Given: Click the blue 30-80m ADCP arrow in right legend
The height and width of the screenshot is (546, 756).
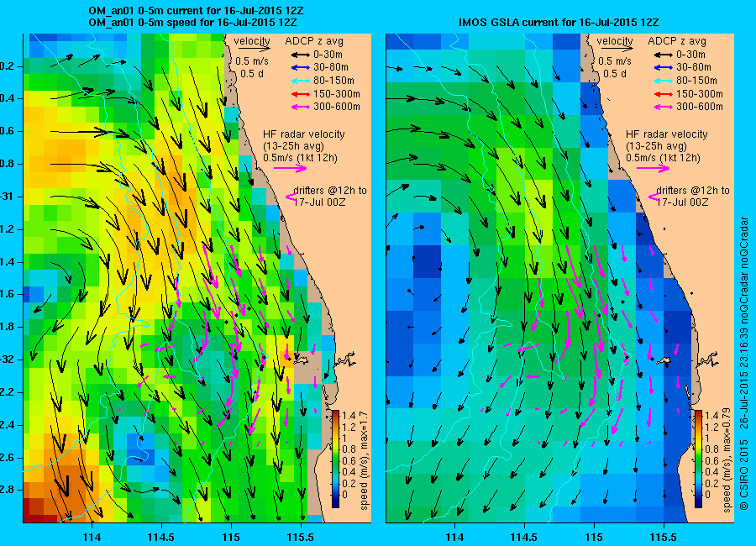Looking at the screenshot, I should point(663,68).
